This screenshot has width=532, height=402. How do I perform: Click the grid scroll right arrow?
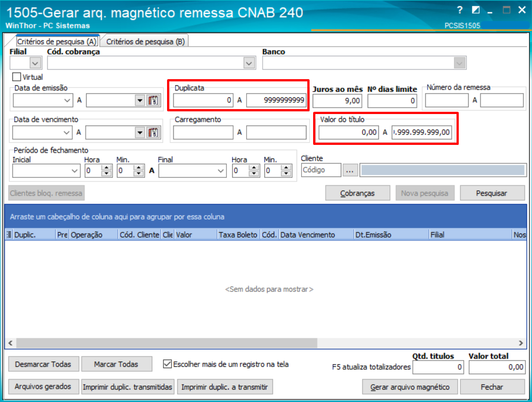click(x=521, y=343)
